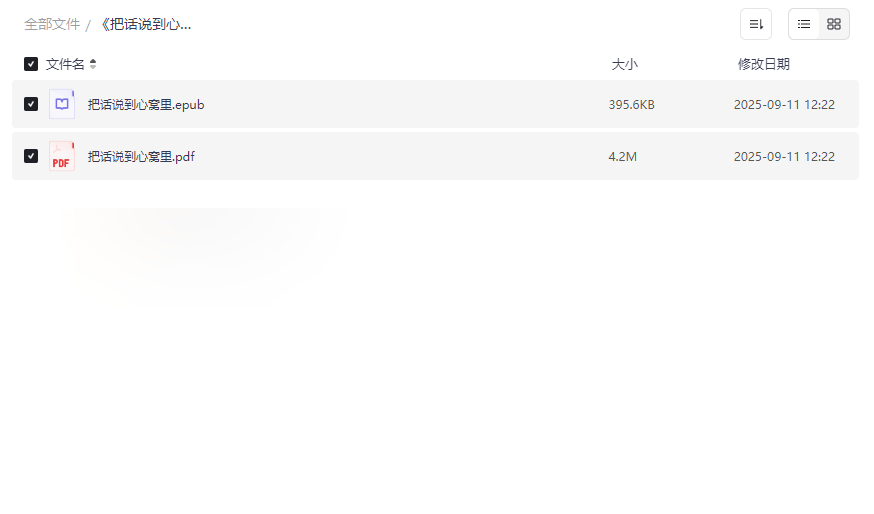The image size is (874, 514).
Task: Toggle the select-all files checkbox
Action: click(x=31, y=64)
